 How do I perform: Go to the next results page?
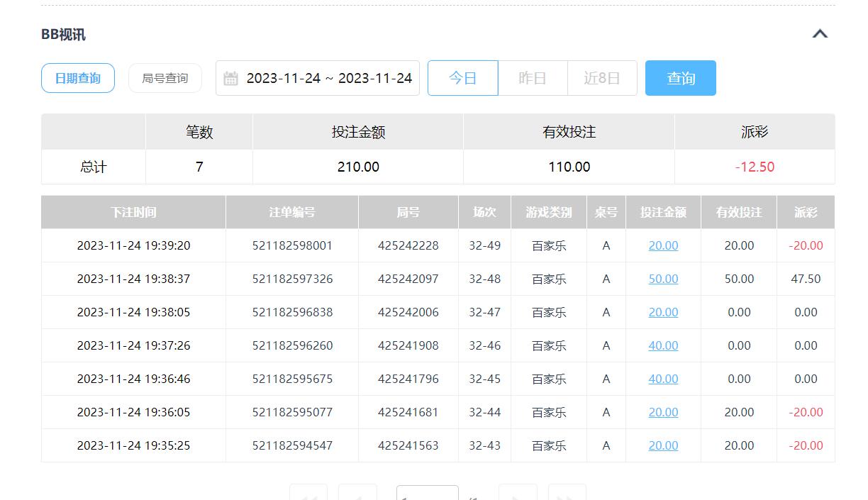click(x=518, y=494)
